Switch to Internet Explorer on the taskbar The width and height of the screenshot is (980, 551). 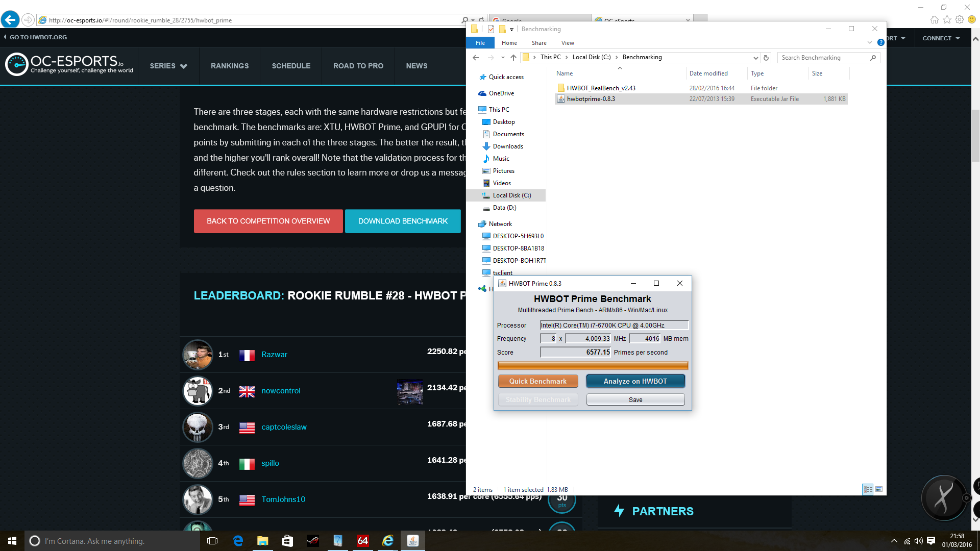pyautogui.click(x=388, y=541)
